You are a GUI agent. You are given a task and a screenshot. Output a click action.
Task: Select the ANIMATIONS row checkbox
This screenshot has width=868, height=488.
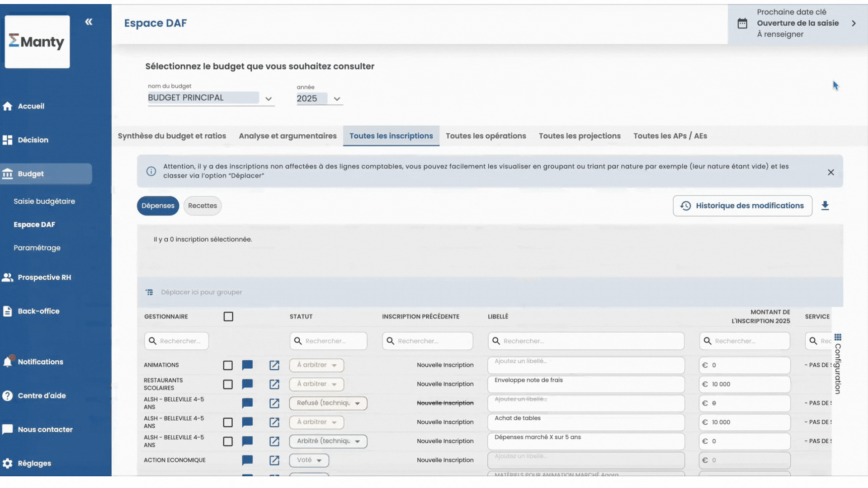pyautogui.click(x=228, y=365)
